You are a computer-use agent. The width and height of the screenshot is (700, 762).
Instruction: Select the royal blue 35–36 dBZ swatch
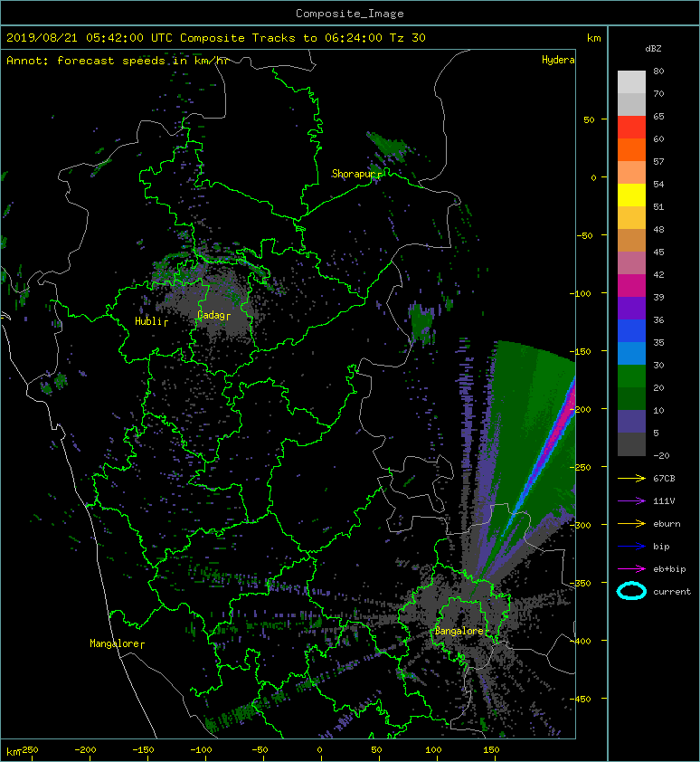click(x=631, y=331)
